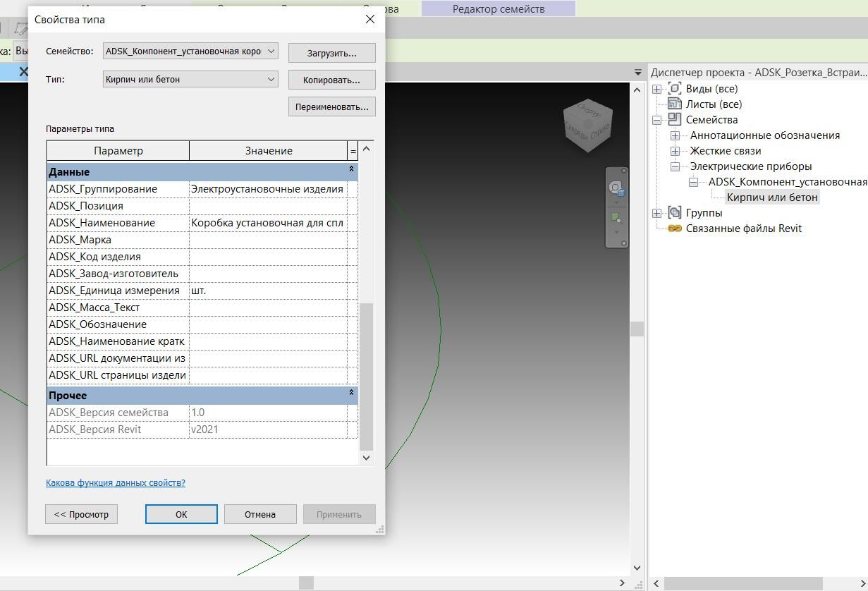Select the ADSK_URL документации parameter name
This screenshot has width=868, height=591.
coord(117,358)
